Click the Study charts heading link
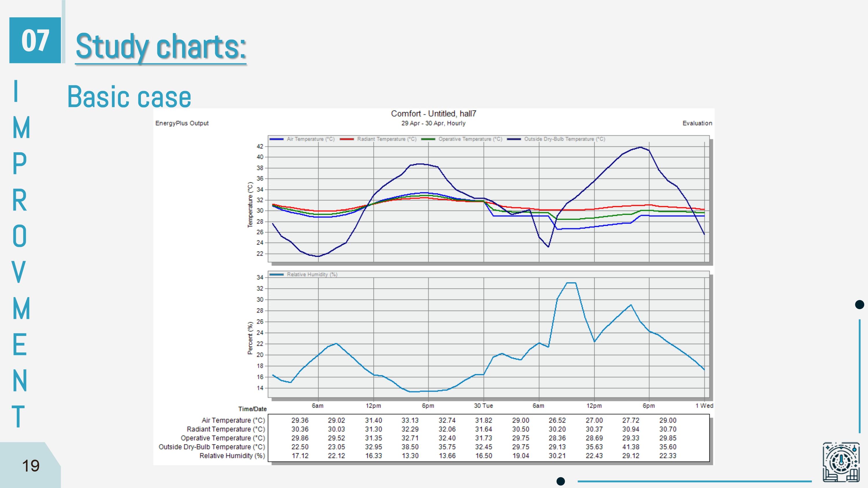The width and height of the screenshot is (868, 488). 161,46
